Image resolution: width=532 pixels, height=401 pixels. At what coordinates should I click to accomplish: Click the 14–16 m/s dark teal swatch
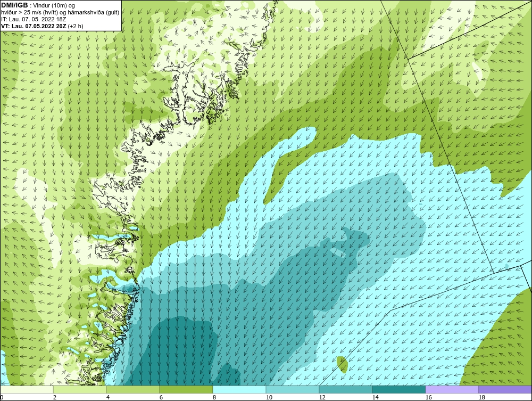[x=398, y=389]
